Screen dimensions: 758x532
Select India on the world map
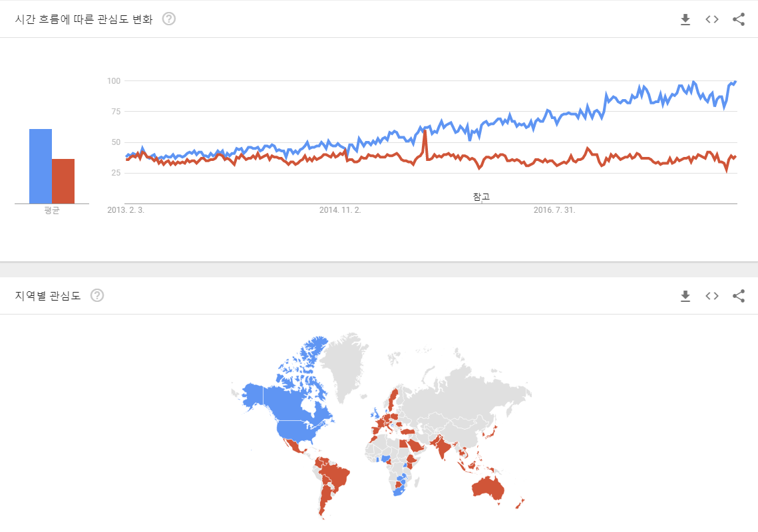[443, 446]
